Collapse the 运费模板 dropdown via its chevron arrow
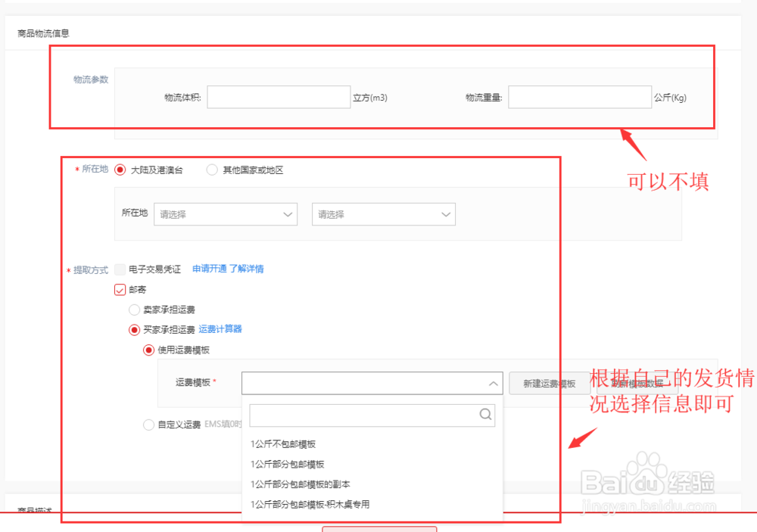Image resolution: width=757 pixels, height=532 pixels. [x=493, y=383]
